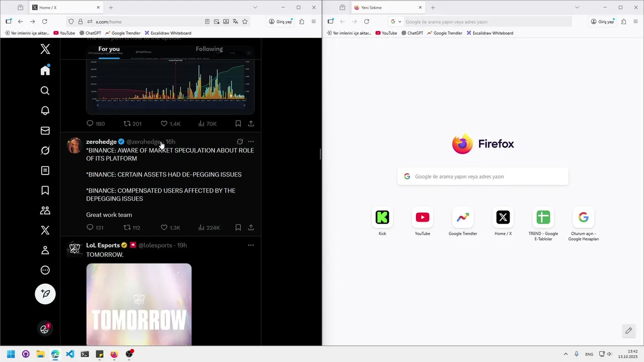
Task: Toggle reader view in X window address bar
Action: click(x=207, y=22)
